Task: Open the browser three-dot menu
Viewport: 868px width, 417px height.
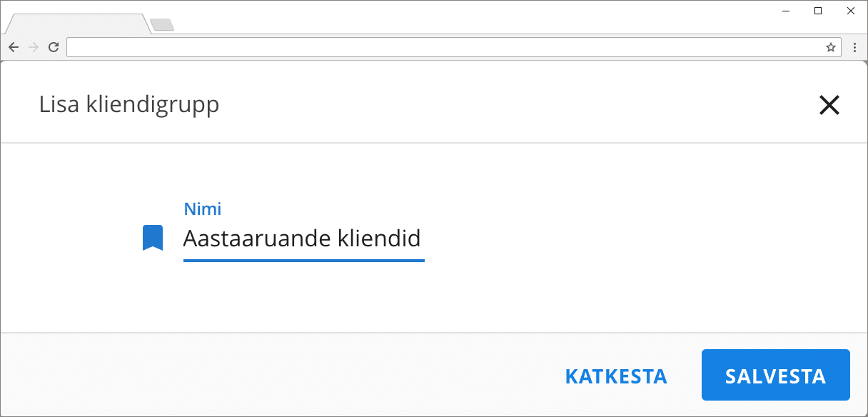Action: 854,47
